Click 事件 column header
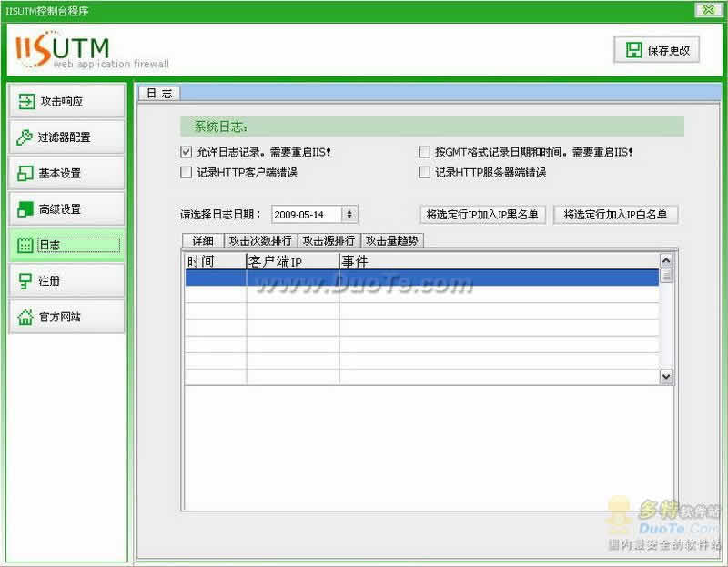The image size is (728, 567). pos(499,261)
